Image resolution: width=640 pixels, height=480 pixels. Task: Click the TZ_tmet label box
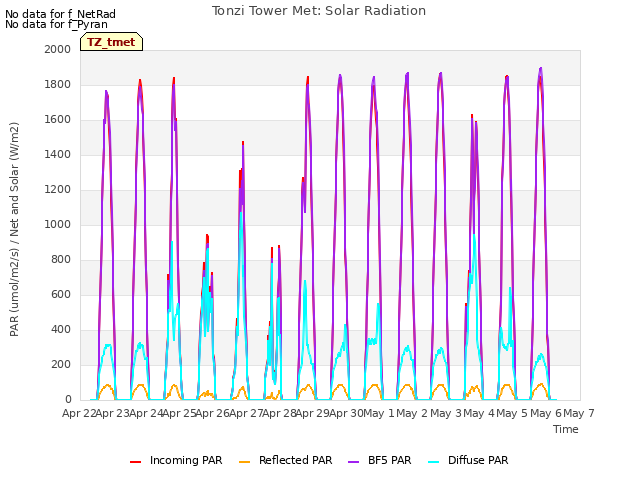point(111,42)
